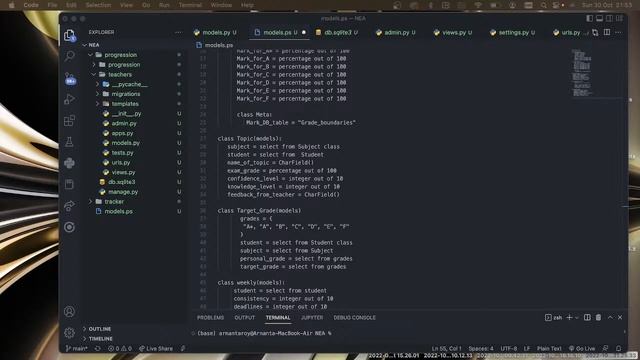Split the terminal panel
Screen dimensions: 640x360
tap(587, 317)
